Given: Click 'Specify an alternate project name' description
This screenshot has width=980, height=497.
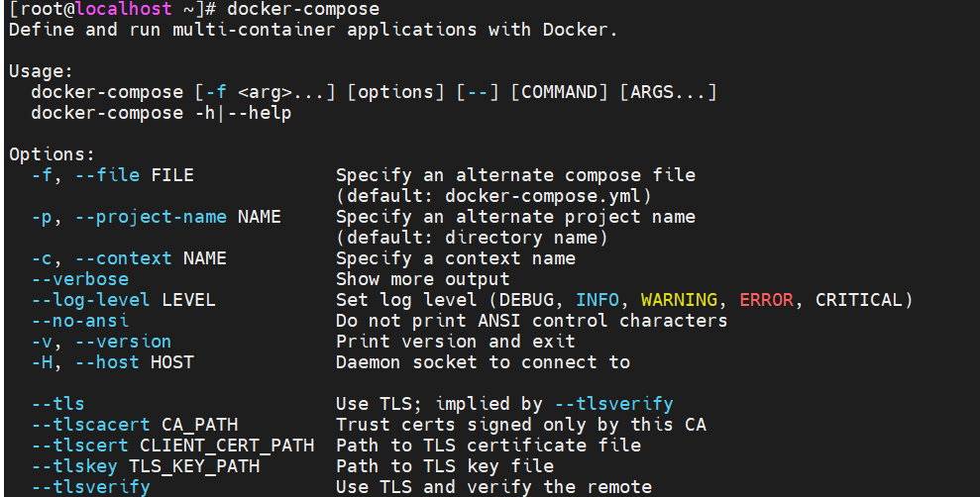Looking at the screenshot, I should [x=515, y=217].
